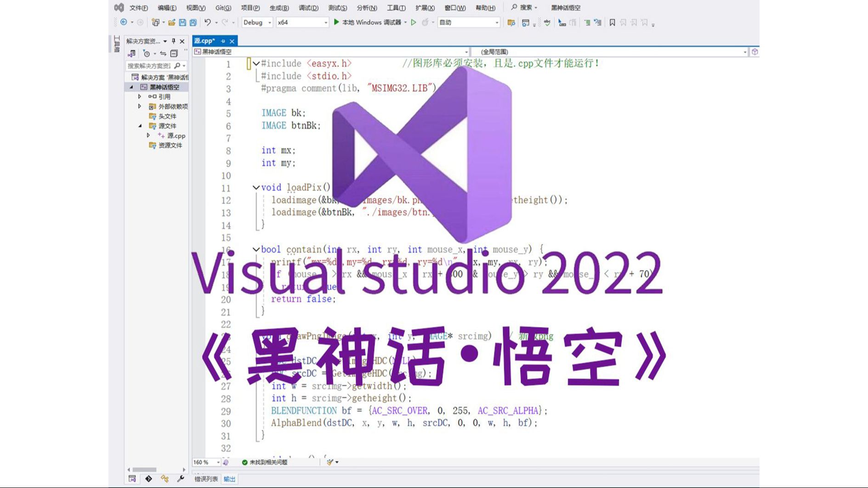The height and width of the screenshot is (488, 868).
Task: Collapse all items in Solution Explorer
Action: click(174, 53)
